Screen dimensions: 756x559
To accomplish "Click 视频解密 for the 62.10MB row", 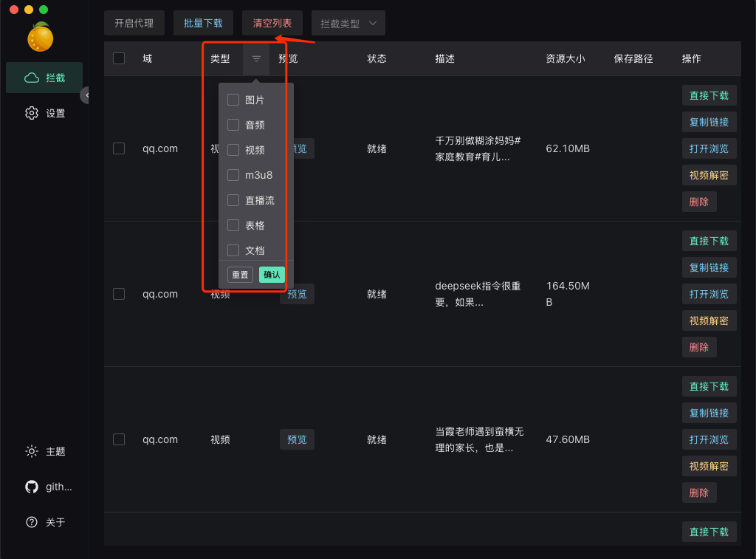I will pyautogui.click(x=709, y=175).
